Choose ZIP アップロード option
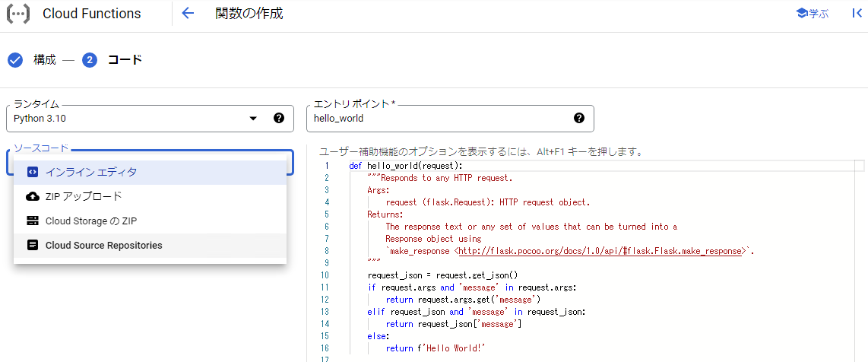This screenshot has width=868, height=362. pos(150,196)
